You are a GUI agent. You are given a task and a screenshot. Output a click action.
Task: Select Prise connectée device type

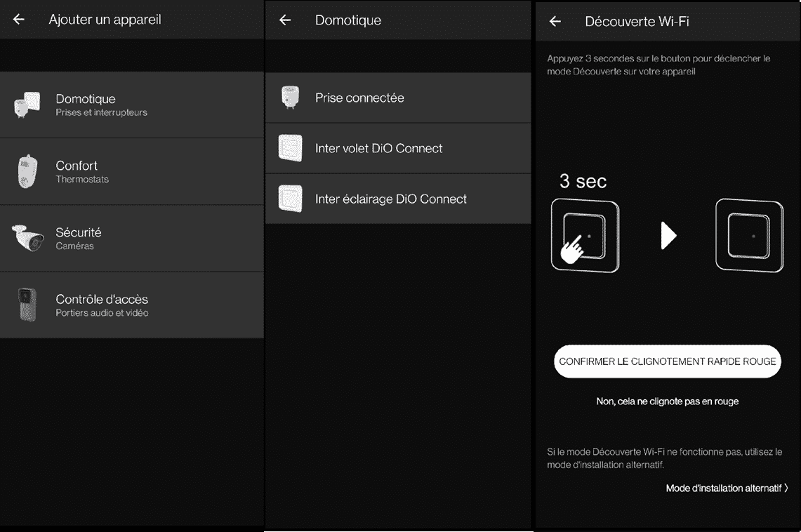(398, 98)
